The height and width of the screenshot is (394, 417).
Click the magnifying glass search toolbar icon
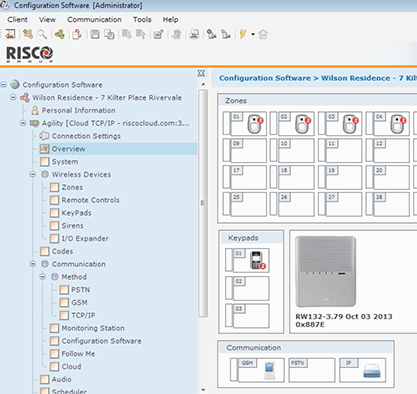(x=42, y=34)
